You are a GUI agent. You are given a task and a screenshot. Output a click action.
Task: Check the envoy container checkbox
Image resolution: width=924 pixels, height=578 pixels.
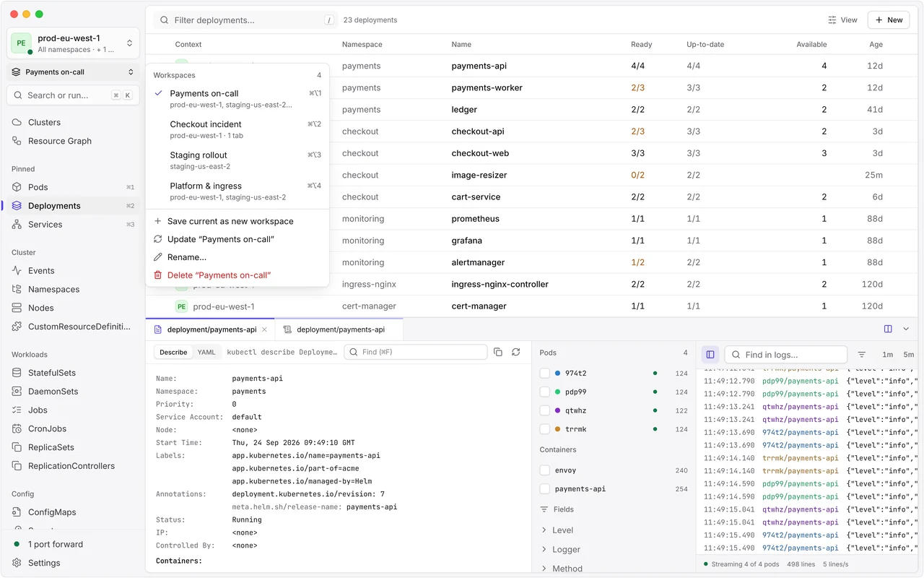point(545,470)
